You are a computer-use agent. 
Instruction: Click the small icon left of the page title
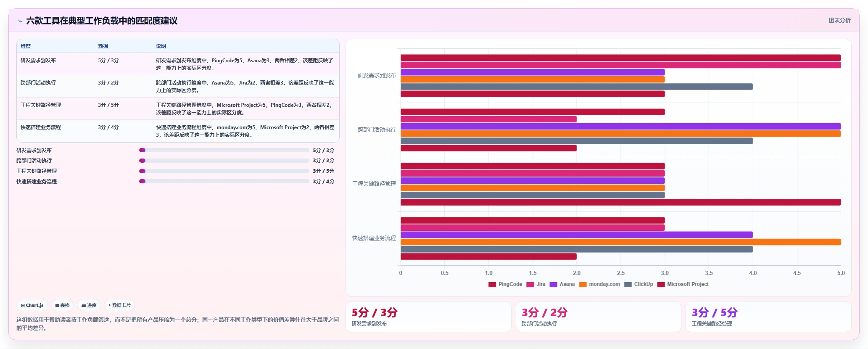coord(20,21)
